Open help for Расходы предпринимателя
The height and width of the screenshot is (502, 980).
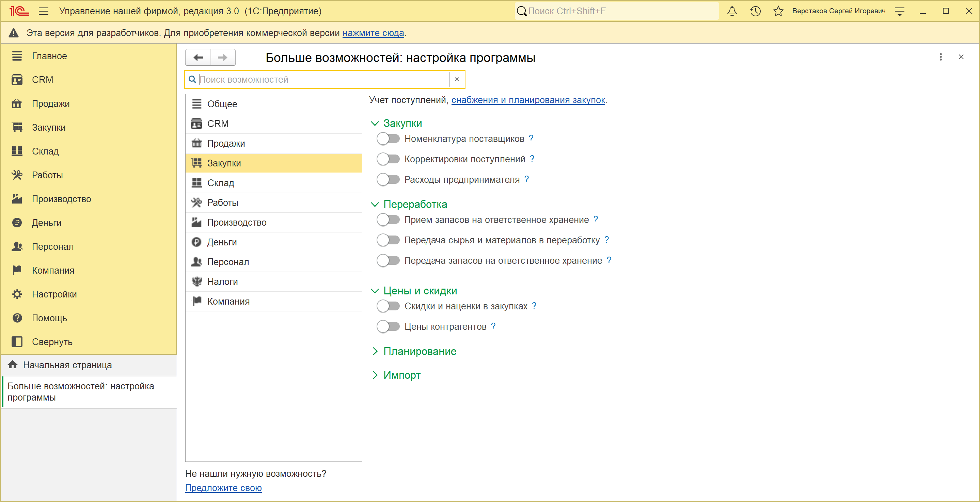pyautogui.click(x=526, y=179)
